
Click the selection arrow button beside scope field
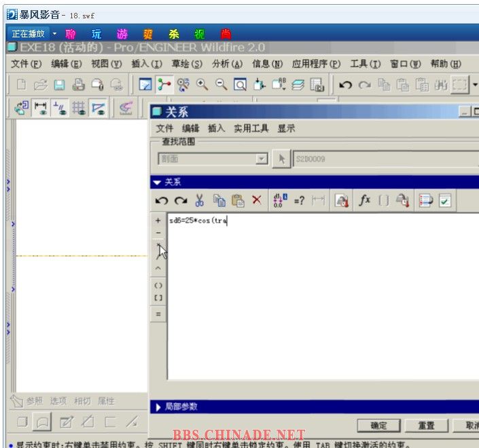point(281,159)
